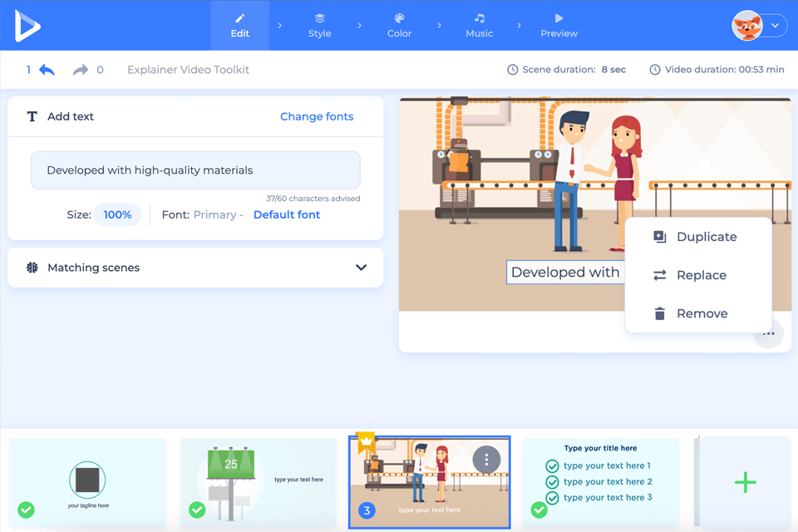Click the Change fonts link
Image resolution: width=798 pixels, height=532 pixels.
tap(317, 116)
